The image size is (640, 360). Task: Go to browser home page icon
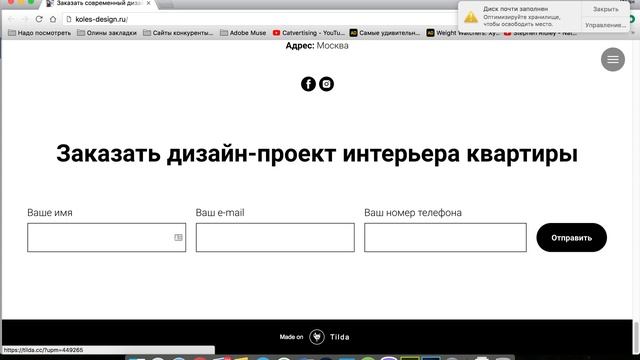(x=53, y=19)
